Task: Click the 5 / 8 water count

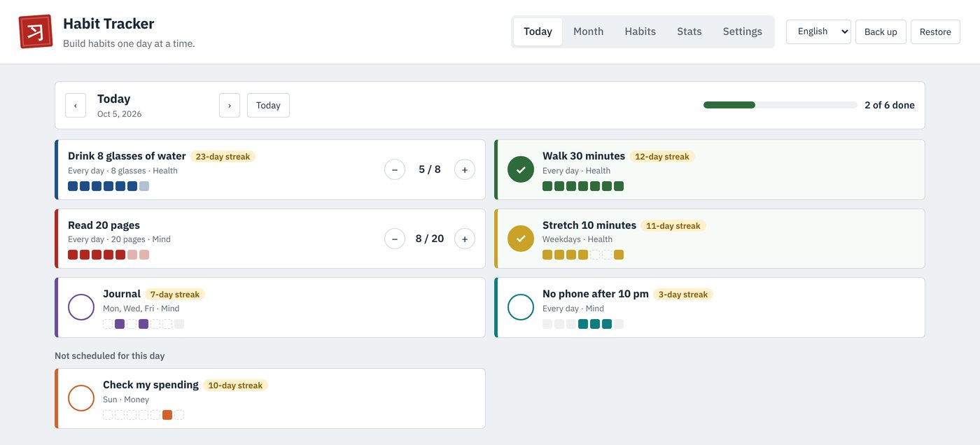Action: [430, 169]
